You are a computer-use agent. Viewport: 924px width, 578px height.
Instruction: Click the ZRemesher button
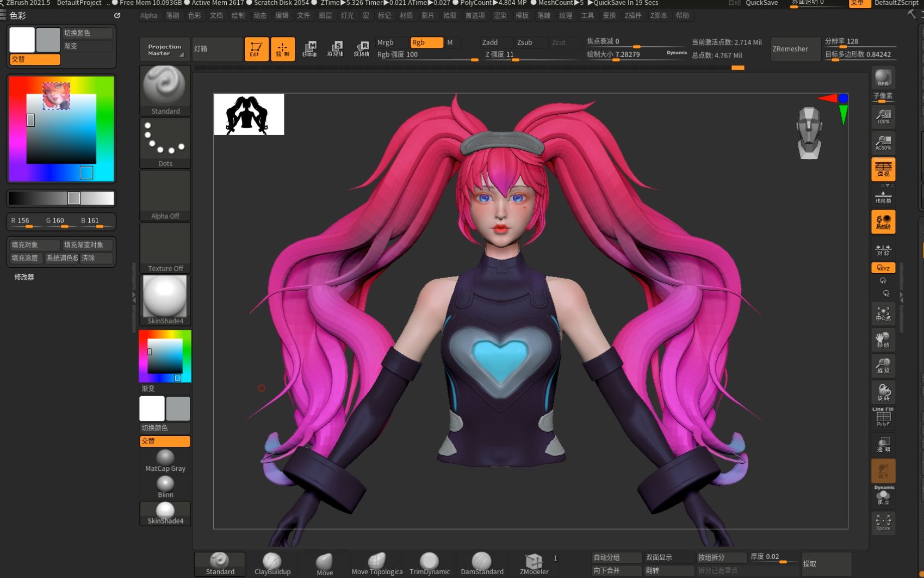(795, 49)
